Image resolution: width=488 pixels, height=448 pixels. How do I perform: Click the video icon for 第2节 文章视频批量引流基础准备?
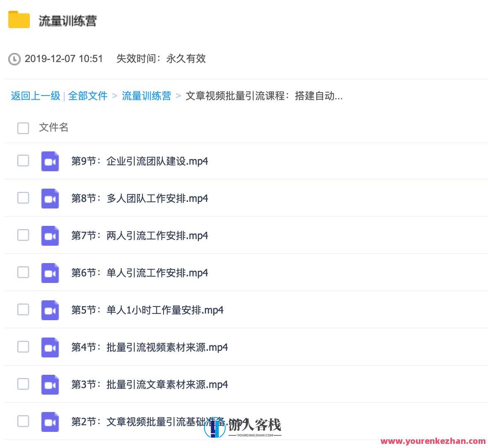(x=50, y=422)
